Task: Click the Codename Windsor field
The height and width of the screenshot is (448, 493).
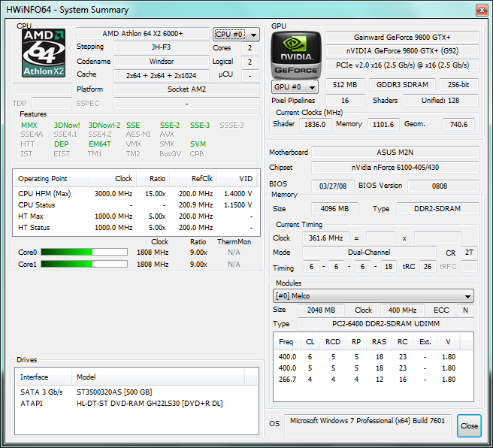Action: pyautogui.click(x=162, y=62)
